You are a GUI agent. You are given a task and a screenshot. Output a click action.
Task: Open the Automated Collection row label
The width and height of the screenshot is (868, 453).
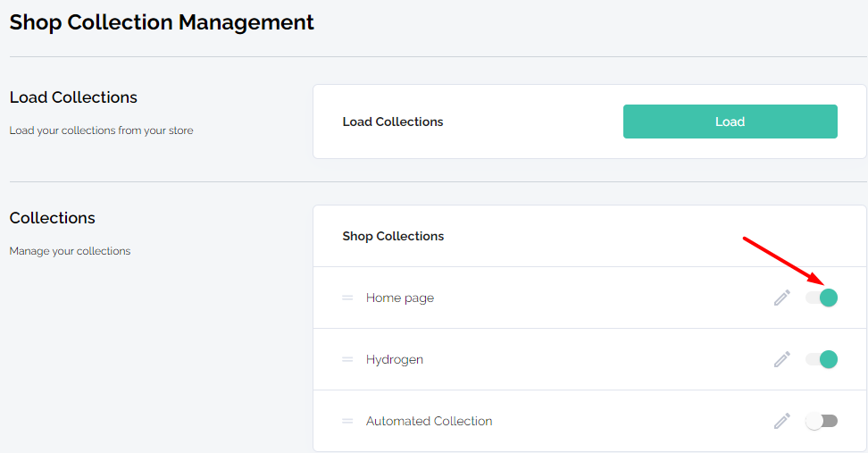[x=429, y=421]
